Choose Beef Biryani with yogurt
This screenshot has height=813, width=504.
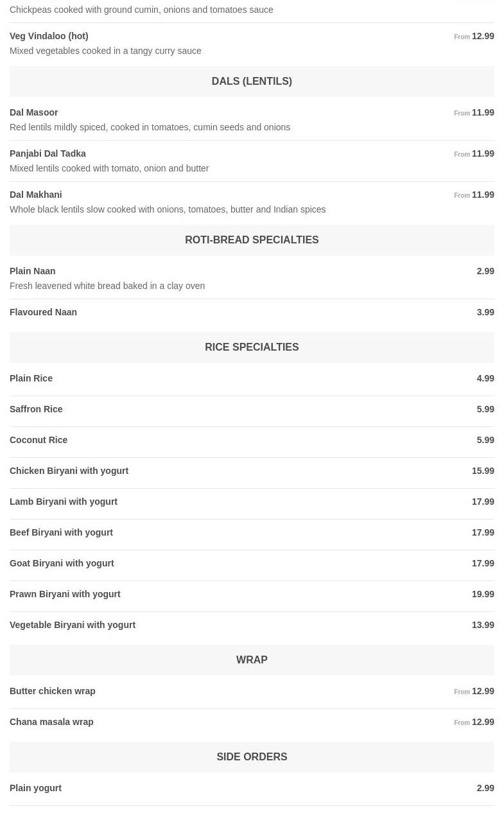tap(61, 533)
